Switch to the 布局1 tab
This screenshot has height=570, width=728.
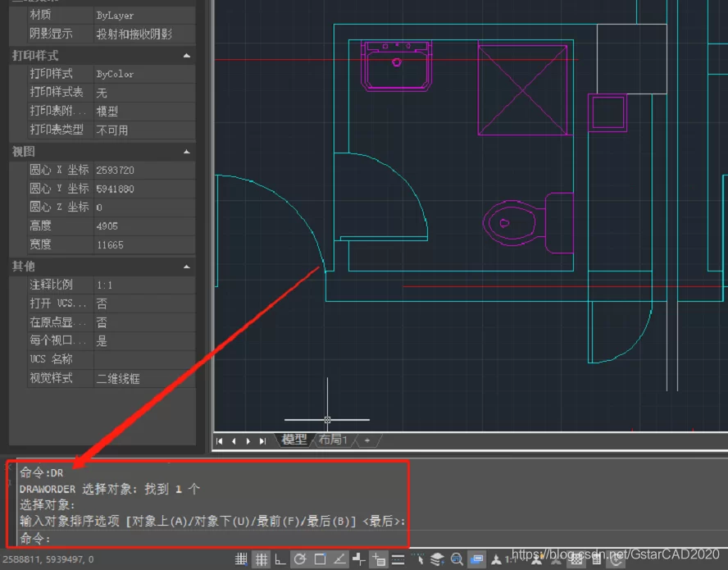[x=333, y=440]
